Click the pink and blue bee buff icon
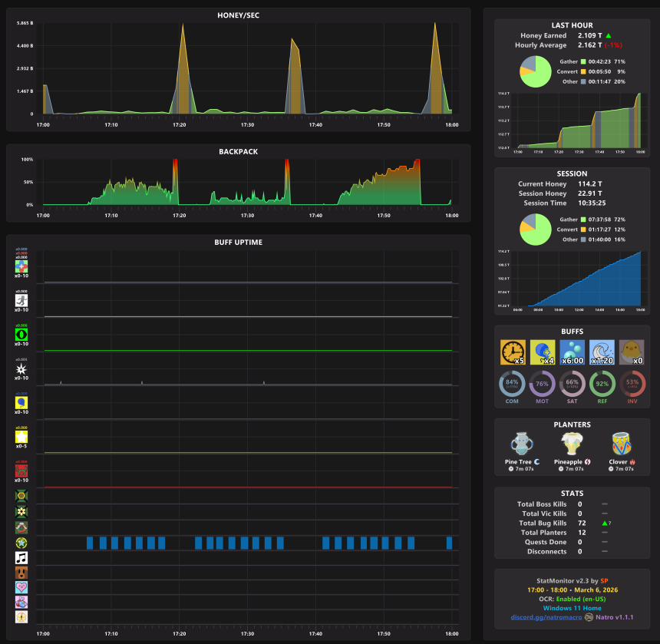The width and height of the screenshot is (660, 644). click(x=21, y=602)
